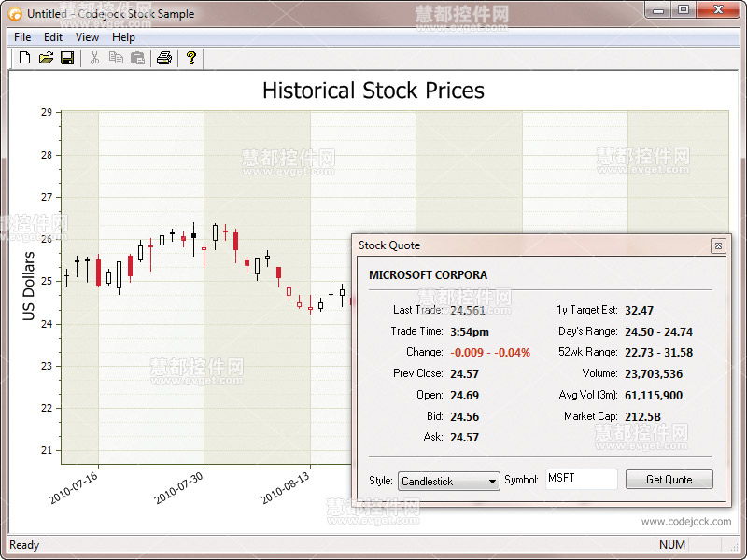Click the 2010-07-16 date axis label

point(74,488)
